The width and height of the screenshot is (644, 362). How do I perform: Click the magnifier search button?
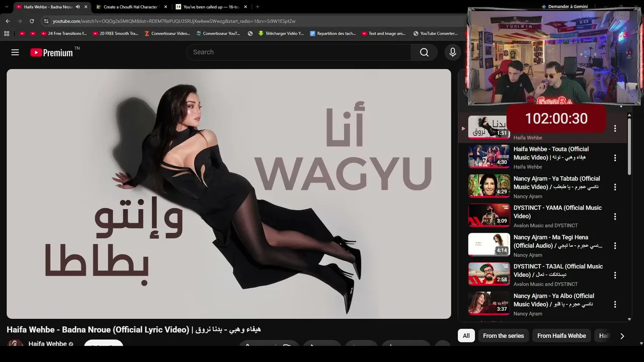(424, 52)
